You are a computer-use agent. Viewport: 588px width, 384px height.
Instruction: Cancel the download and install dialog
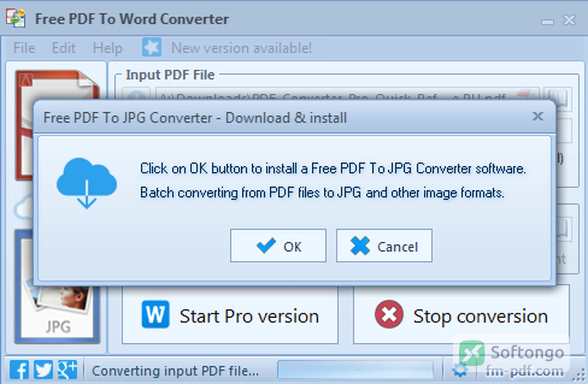(x=384, y=246)
